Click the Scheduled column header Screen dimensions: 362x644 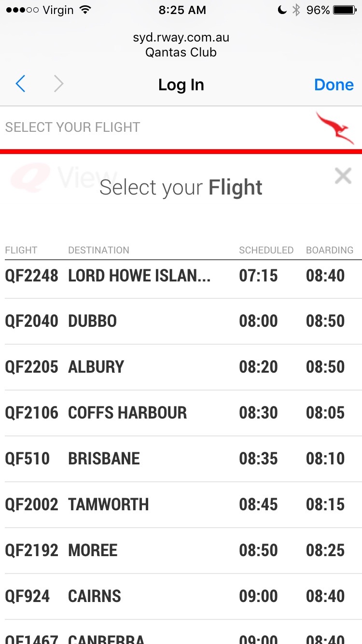(x=266, y=250)
